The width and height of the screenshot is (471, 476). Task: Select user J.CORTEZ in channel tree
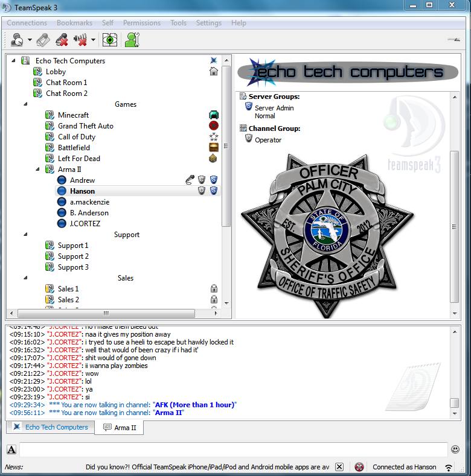[85, 223]
